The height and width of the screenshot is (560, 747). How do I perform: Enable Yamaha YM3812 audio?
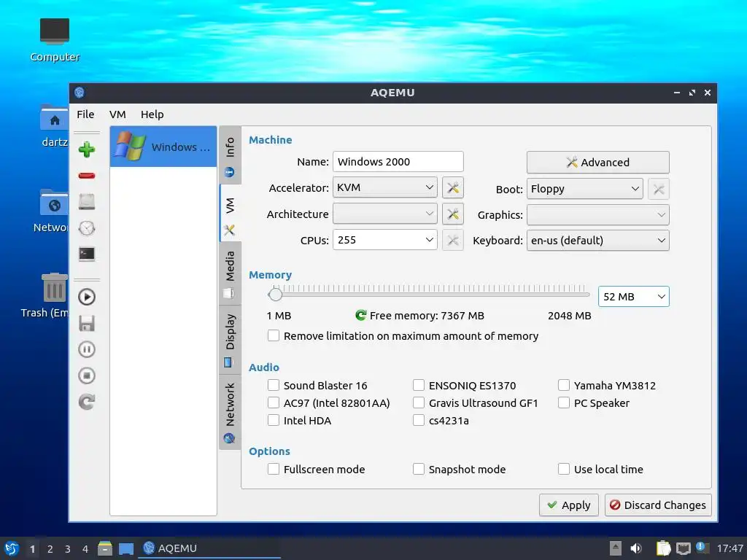564,385
